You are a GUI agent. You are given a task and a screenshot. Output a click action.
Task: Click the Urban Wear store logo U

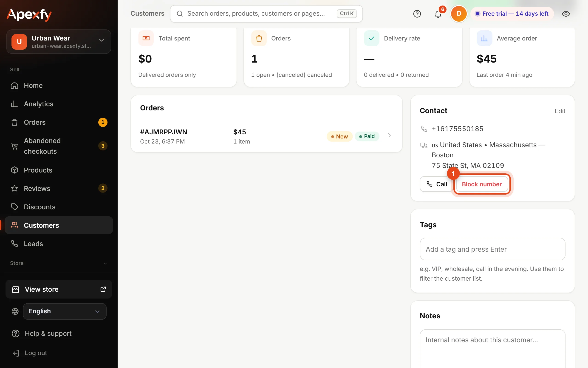(19, 42)
